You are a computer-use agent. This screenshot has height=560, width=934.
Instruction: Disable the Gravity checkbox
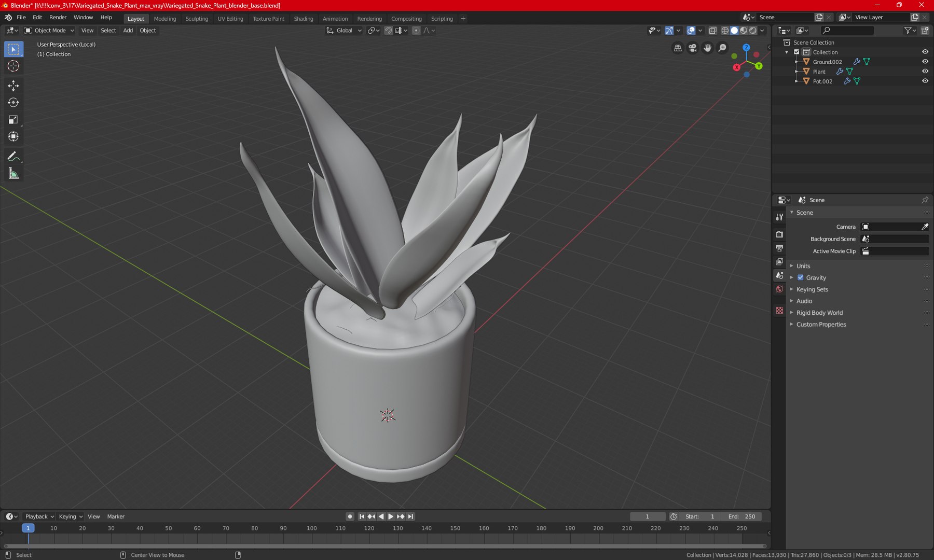pyautogui.click(x=800, y=278)
